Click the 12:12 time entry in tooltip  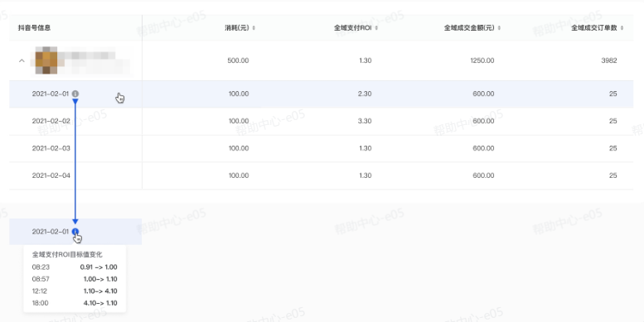(40, 291)
